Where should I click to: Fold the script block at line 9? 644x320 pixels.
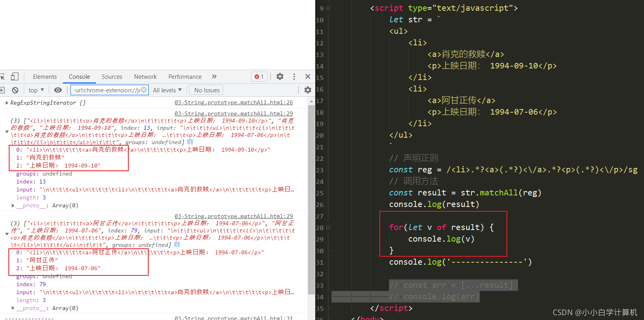pyautogui.click(x=328, y=8)
